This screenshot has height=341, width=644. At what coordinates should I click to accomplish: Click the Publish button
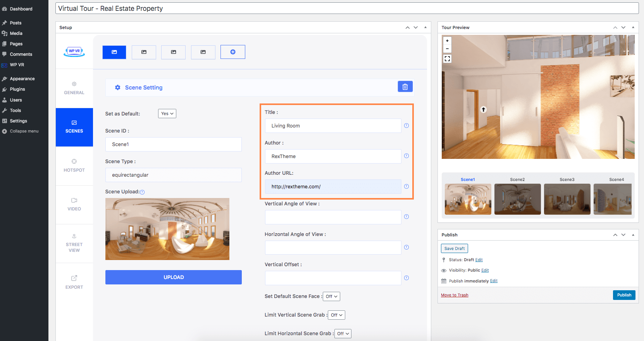(624, 295)
